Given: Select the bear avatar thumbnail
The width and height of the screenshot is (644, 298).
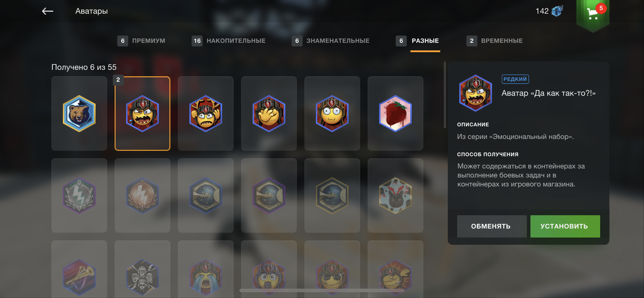Looking at the screenshot, I should coord(79,113).
